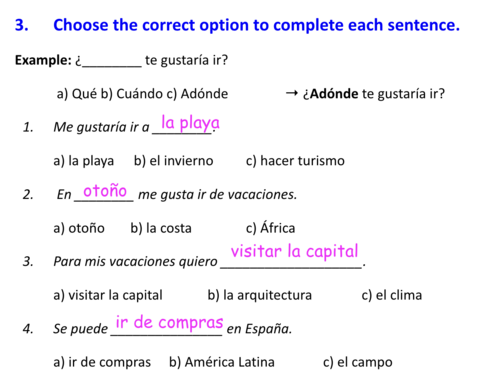
Task: Click the exercise heading 'Choose the correct option'
Action: pos(256,25)
